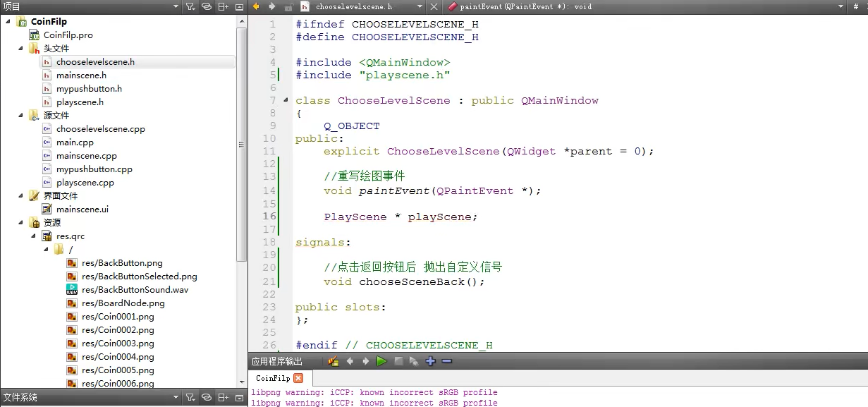This screenshot has width=868, height=407.
Task: Open chooselevelscene.cpp source file
Action: [x=100, y=129]
